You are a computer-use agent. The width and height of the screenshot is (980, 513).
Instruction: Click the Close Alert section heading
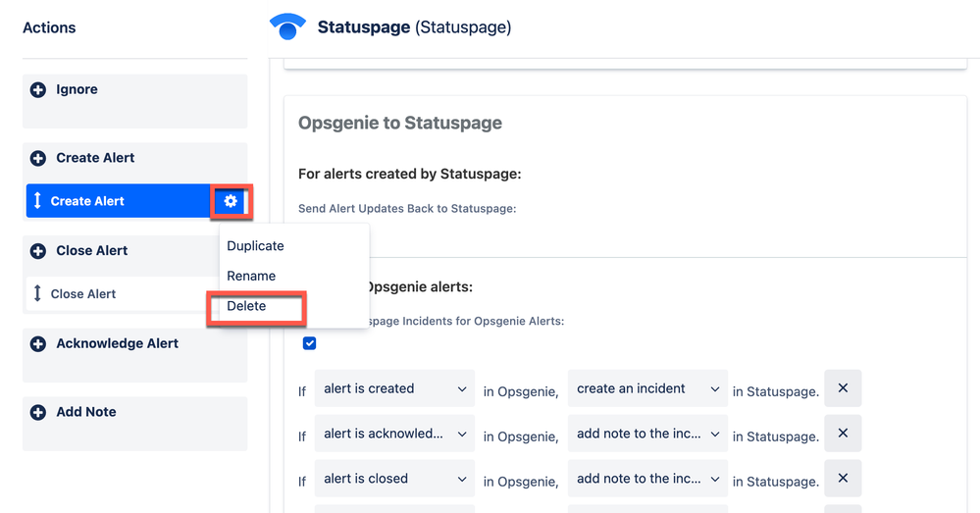(x=92, y=250)
